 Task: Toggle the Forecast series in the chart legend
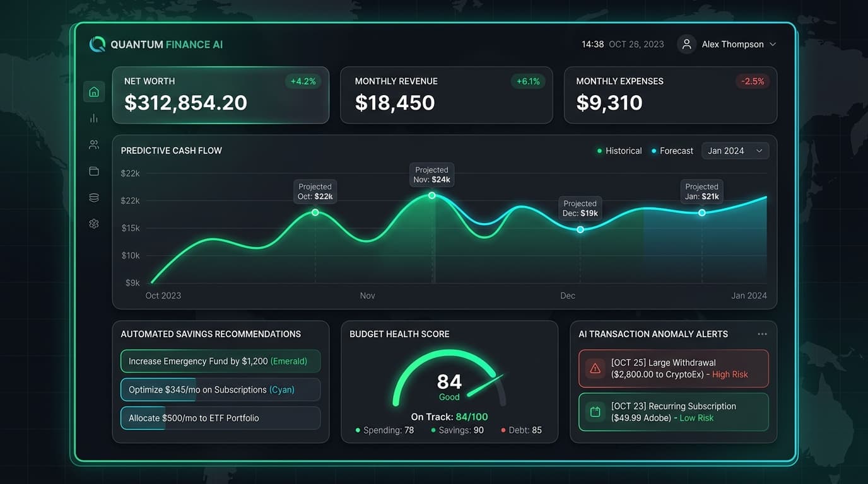(x=672, y=151)
